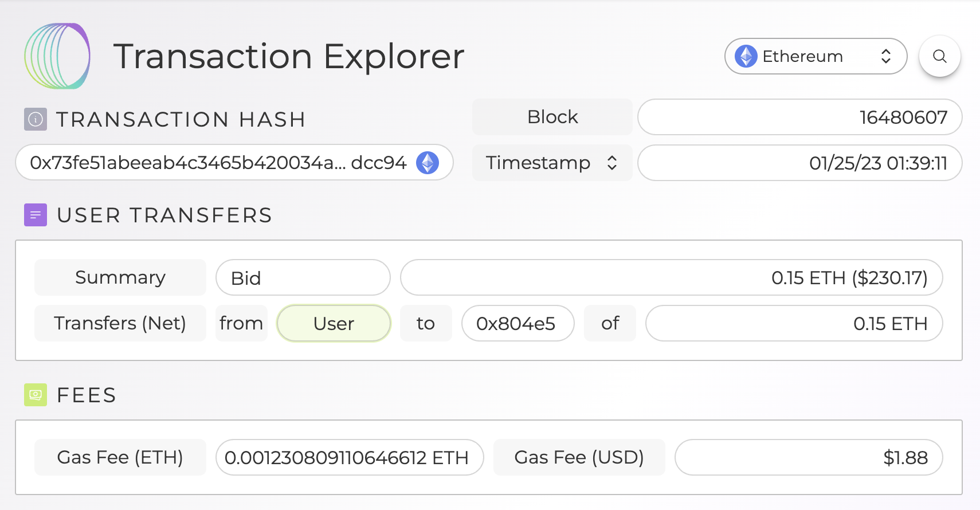This screenshot has height=510, width=980.
Task: Click the block number 16480607 field
Action: [x=799, y=117]
